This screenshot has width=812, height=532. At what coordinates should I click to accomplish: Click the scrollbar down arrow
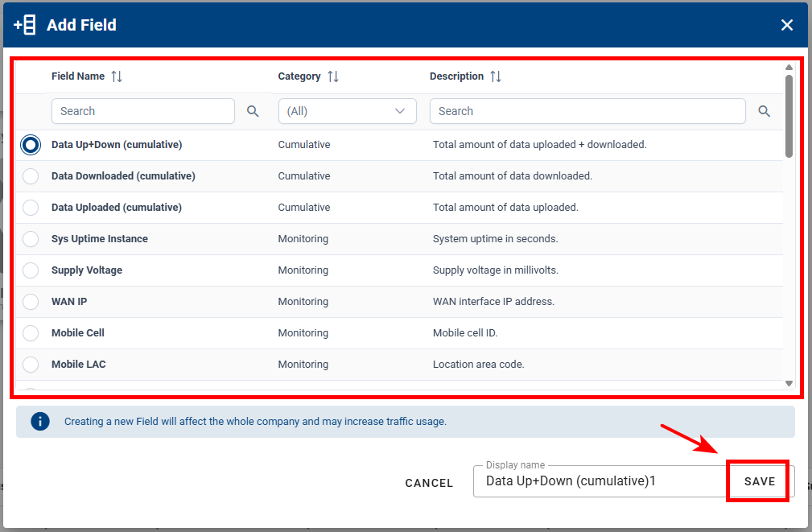coord(789,384)
